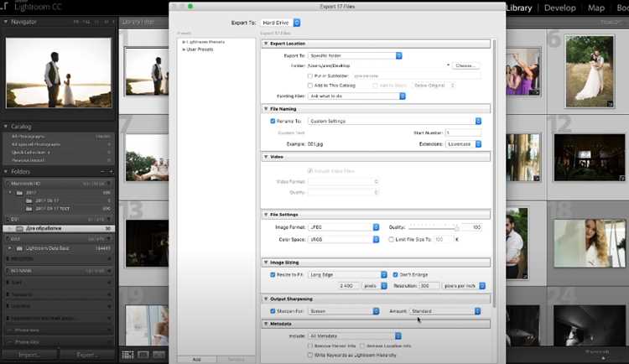
Task: Collapse the Metadata section triangle
Action: click(266, 324)
